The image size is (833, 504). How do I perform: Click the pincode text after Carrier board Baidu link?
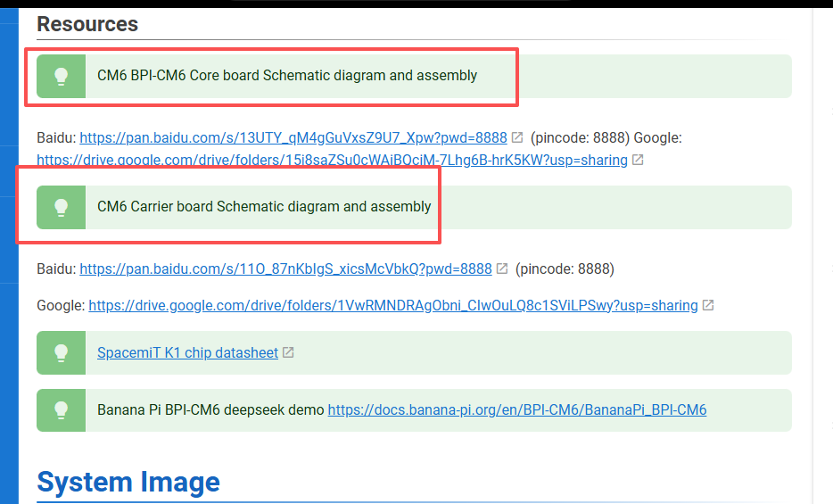pyautogui.click(x=565, y=269)
